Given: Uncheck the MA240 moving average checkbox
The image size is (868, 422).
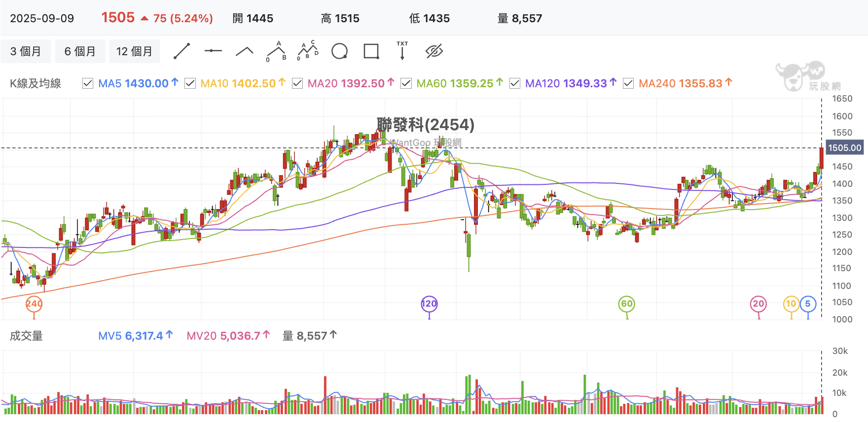Looking at the screenshot, I should point(628,84).
